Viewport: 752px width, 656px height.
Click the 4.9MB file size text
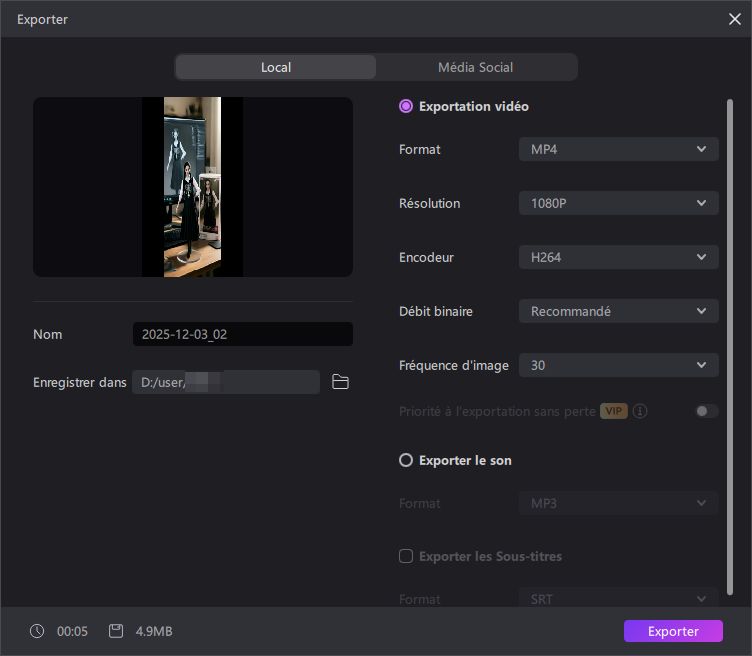click(x=154, y=631)
